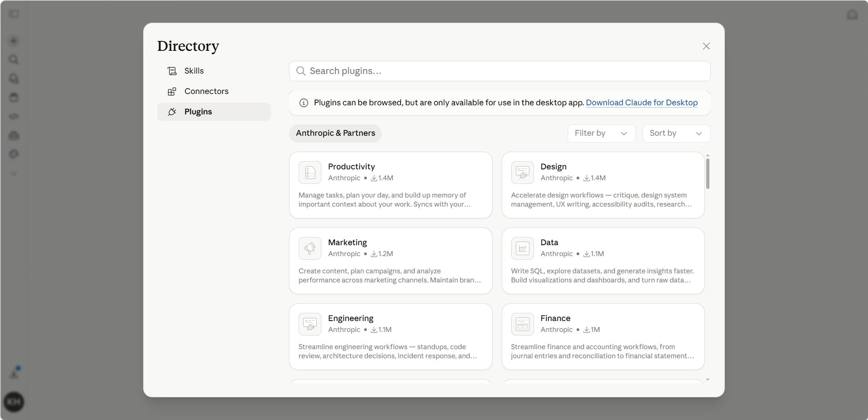This screenshot has height=420, width=868.
Task: Select the Plugins section in Directory
Action: [214, 112]
